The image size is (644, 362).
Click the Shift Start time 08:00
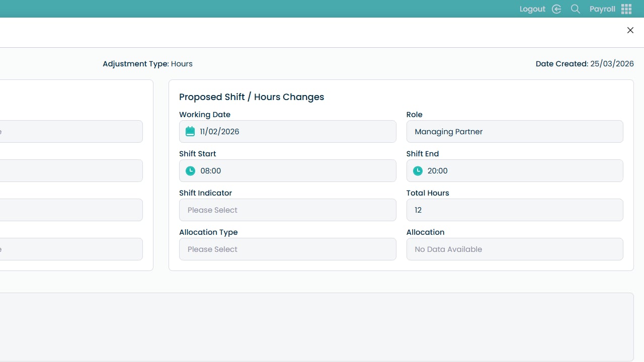pos(288,171)
